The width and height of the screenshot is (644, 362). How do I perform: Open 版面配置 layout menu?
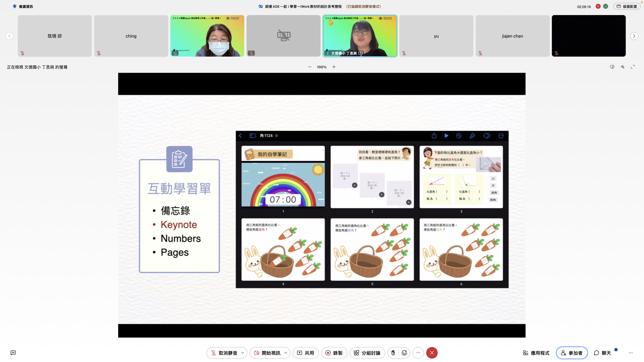point(627,7)
